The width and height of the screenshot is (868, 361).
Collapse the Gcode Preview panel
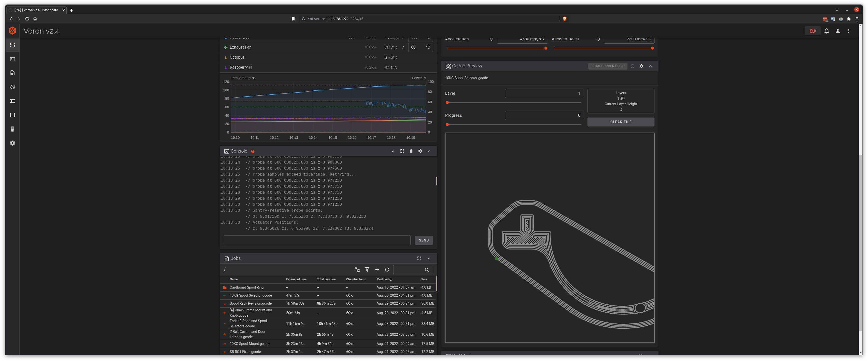point(651,66)
